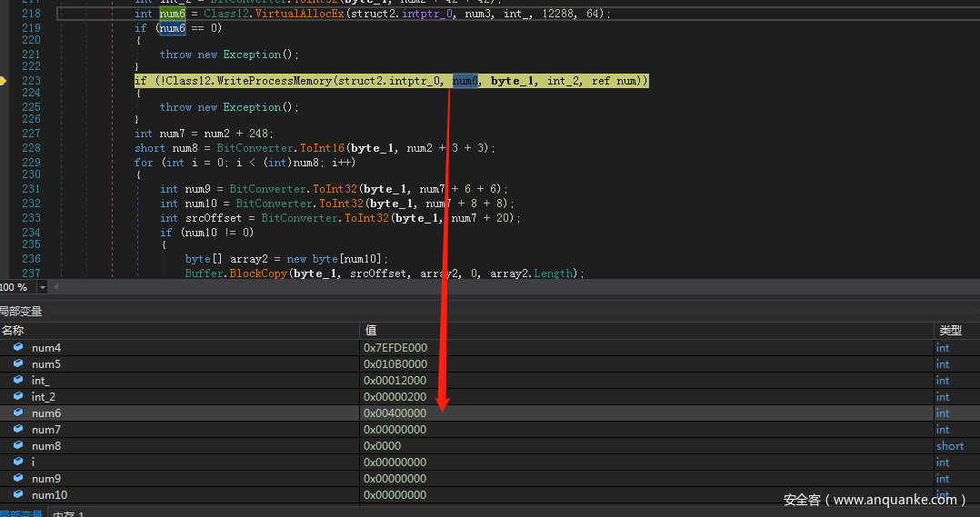Select the num10 variable icon
980x517 pixels.
pyautogui.click(x=18, y=494)
